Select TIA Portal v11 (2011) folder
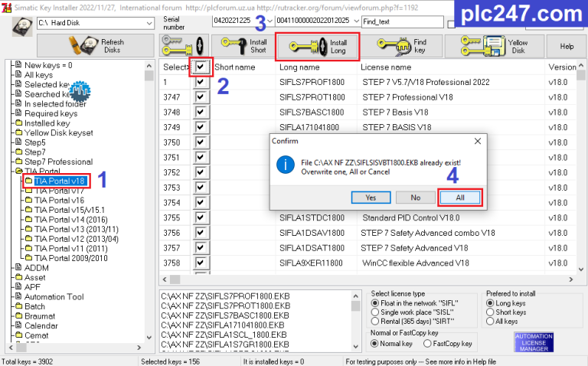 pyautogui.click(x=71, y=249)
